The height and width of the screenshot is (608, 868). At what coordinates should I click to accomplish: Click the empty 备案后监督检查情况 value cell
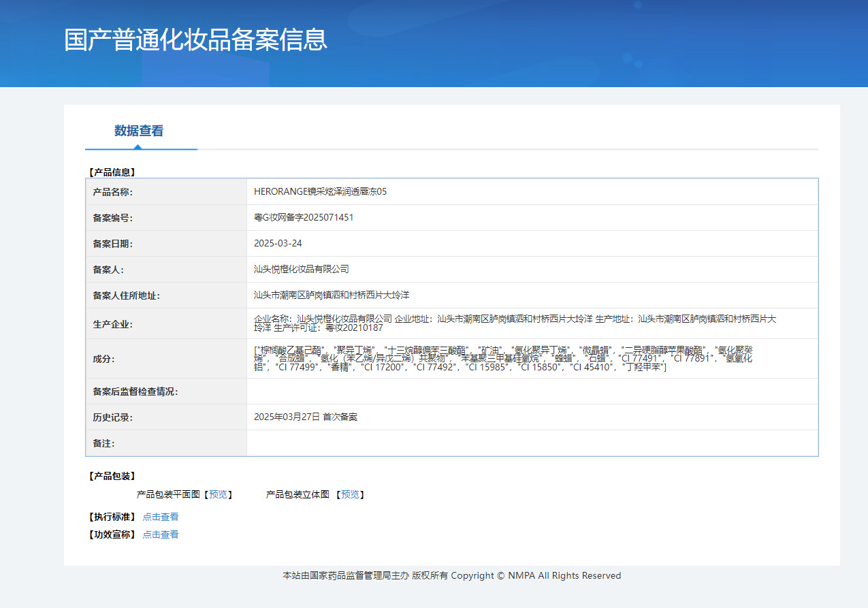pyautogui.click(x=532, y=391)
